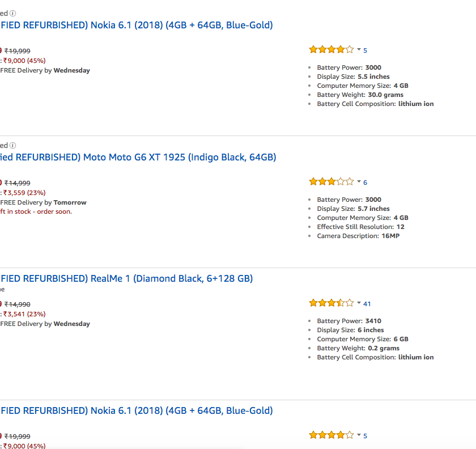Click the star rating icons for RealMe 1
Screen dimensions: 476x449
coord(331,303)
